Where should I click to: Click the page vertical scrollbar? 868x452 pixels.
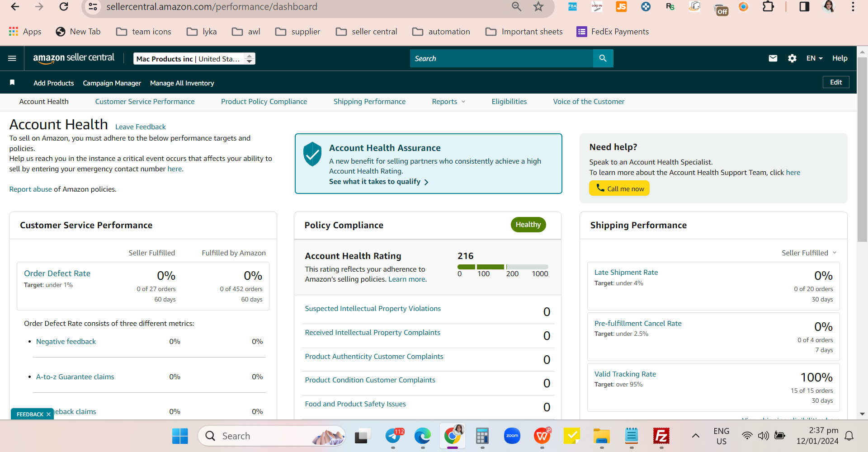tap(862, 149)
